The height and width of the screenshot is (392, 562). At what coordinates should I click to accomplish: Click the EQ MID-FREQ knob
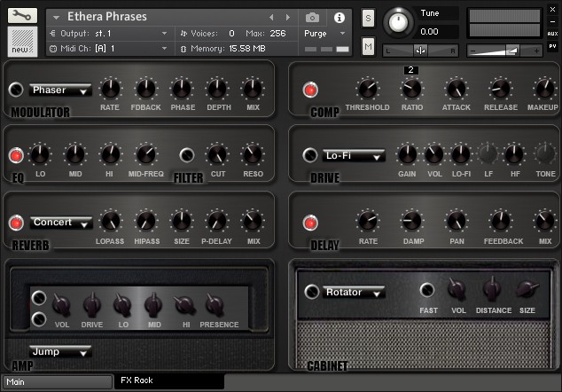[x=146, y=154]
